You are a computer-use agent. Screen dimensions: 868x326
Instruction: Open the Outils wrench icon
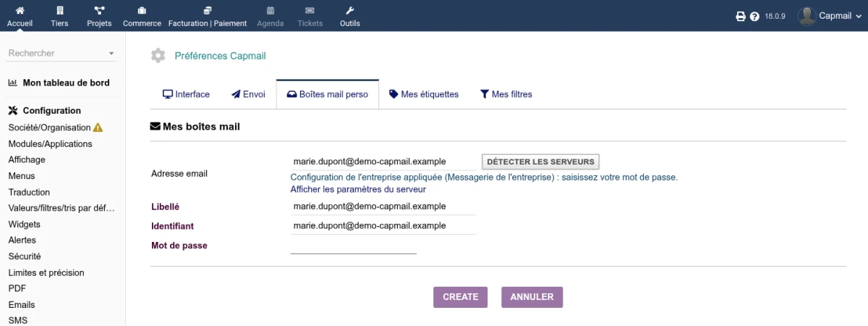[350, 11]
